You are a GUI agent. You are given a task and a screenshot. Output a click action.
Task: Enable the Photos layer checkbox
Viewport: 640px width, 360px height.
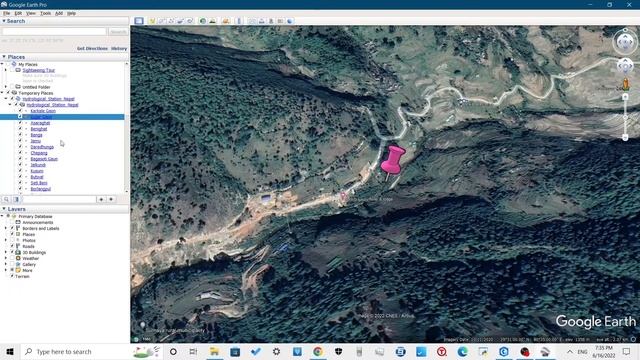12,240
